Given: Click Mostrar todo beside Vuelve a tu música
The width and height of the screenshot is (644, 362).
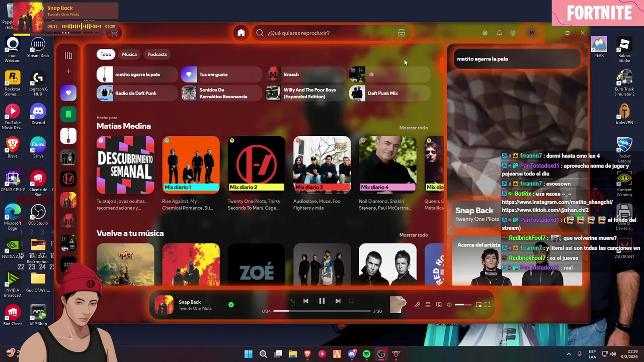Looking at the screenshot, I should point(414,235).
